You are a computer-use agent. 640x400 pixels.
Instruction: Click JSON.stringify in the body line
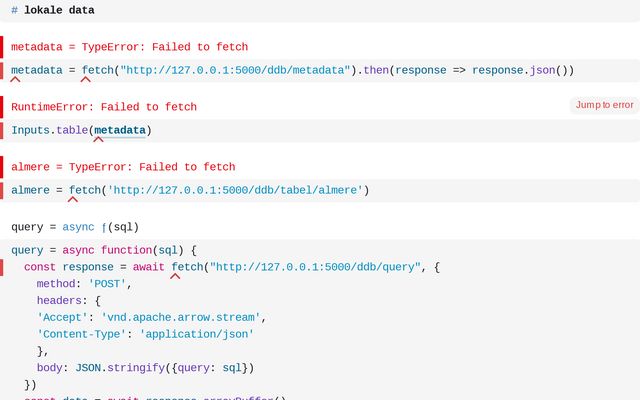pyautogui.click(x=120, y=368)
